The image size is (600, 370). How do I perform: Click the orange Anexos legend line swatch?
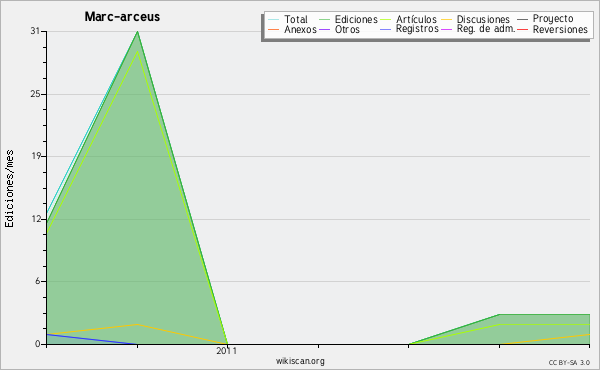[274, 29]
